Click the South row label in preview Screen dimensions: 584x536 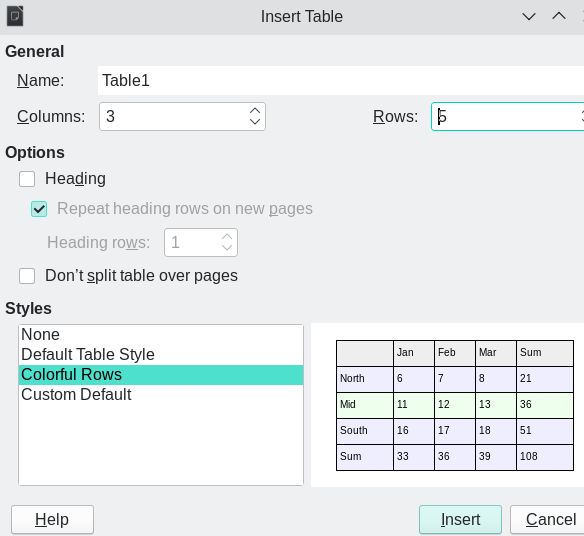[x=353, y=431]
